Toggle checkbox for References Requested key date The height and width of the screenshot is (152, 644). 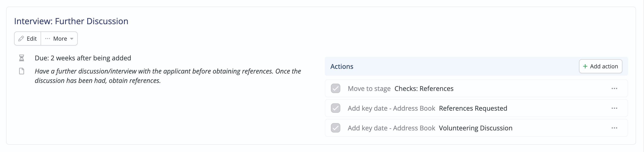click(336, 109)
